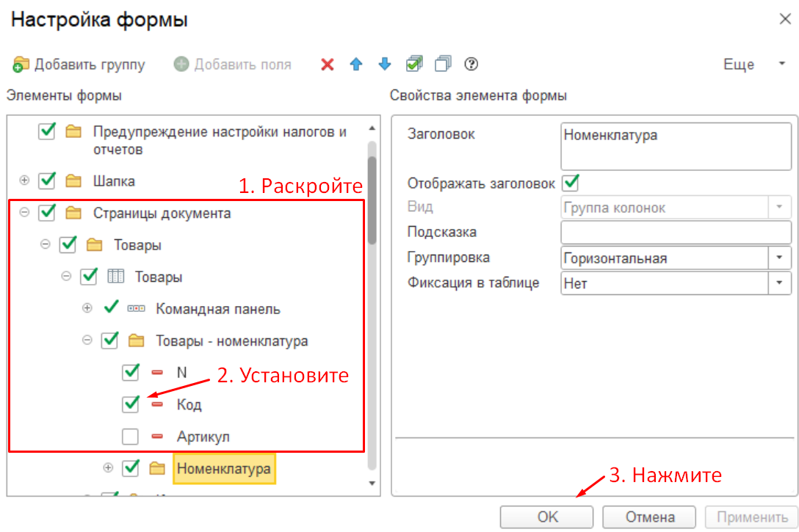Click into the Подсказка input field
799x532 pixels.
pyautogui.click(x=675, y=233)
